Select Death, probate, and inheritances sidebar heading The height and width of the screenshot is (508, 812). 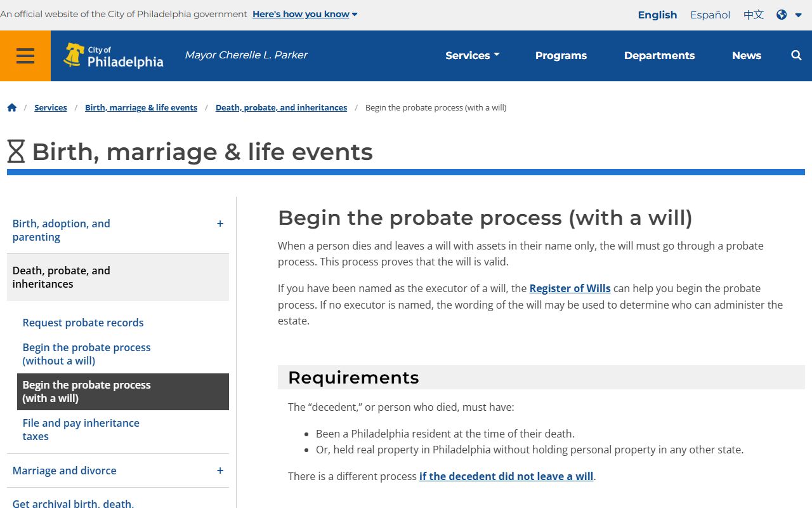pos(118,277)
